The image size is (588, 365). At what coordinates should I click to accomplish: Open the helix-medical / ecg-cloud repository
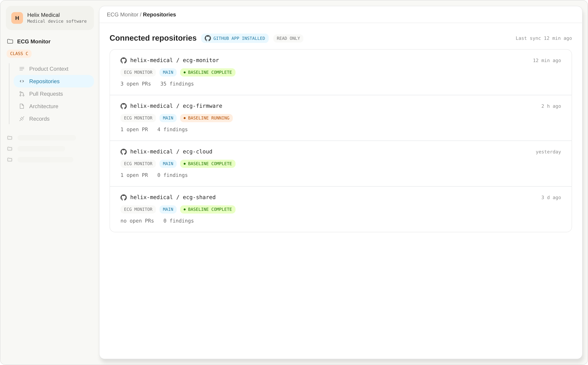[171, 152]
